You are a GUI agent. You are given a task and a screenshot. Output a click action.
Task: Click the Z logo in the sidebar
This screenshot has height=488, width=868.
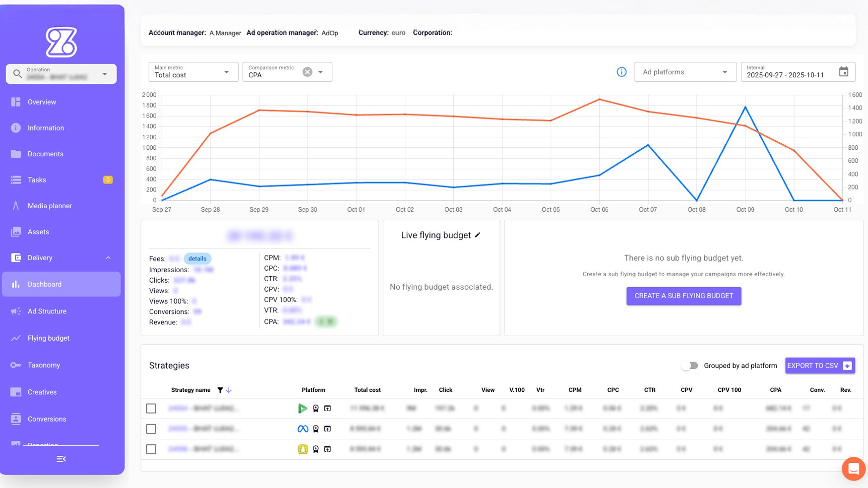click(x=62, y=42)
